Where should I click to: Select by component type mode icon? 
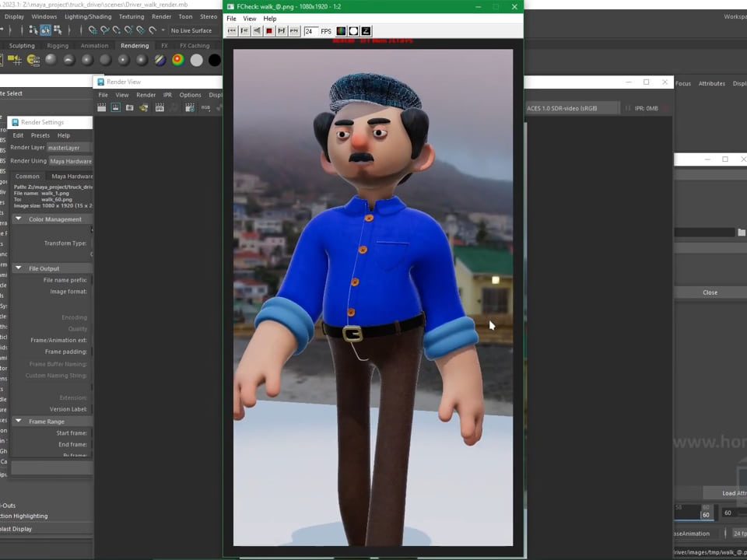click(x=58, y=30)
